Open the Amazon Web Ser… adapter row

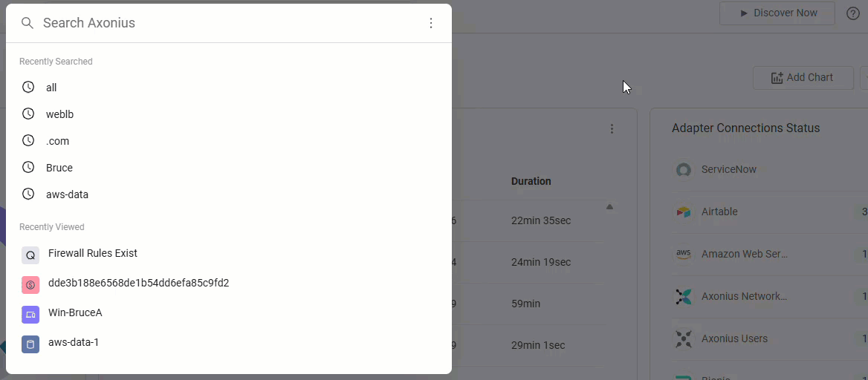click(x=770, y=254)
